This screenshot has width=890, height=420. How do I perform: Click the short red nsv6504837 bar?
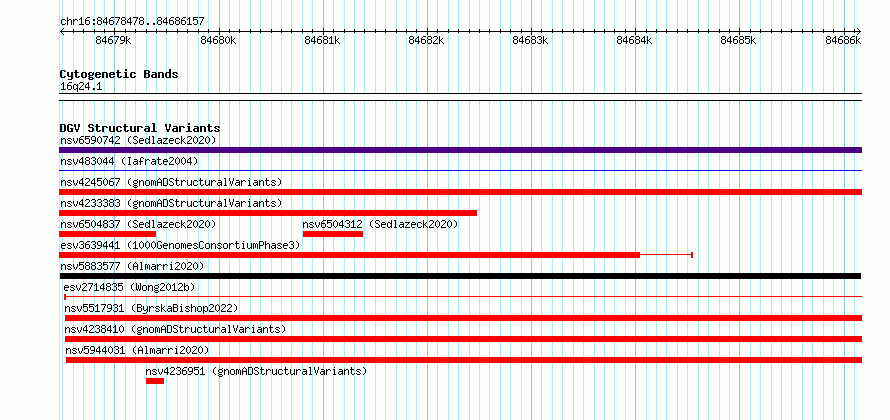(x=107, y=234)
